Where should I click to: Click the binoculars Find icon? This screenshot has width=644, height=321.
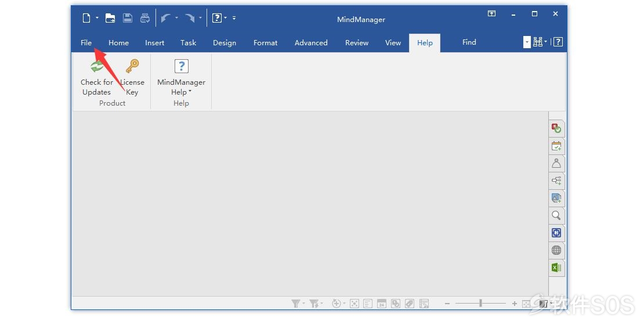pos(538,42)
